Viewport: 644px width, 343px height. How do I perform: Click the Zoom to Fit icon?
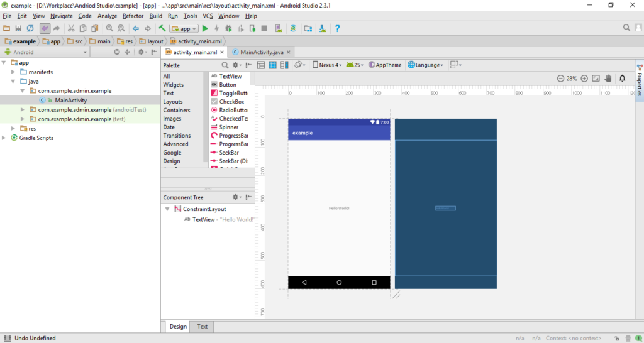click(596, 79)
